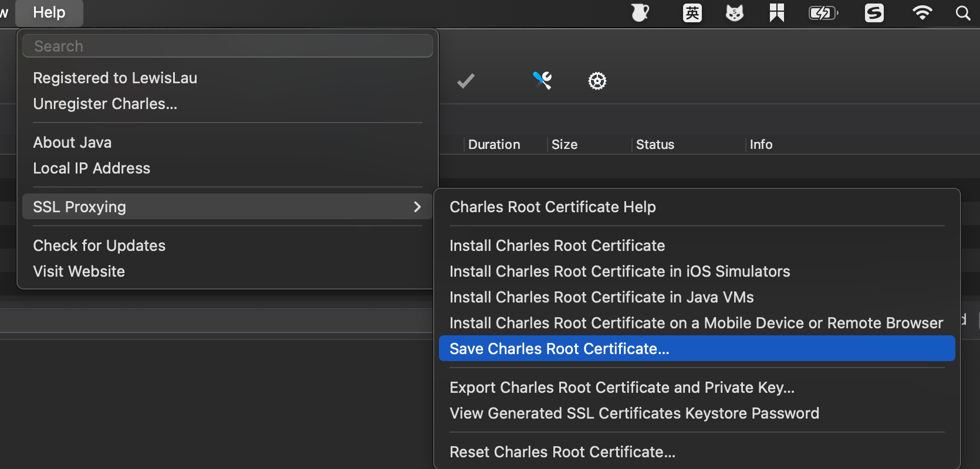
Task: Install Charles Root Certificate in iOS Simulators
Action: click(697, 271)
